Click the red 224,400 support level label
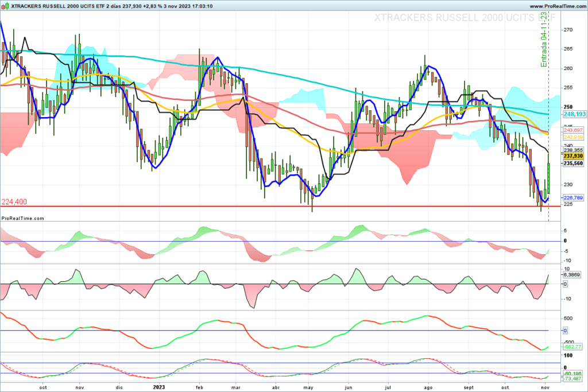 point(14,202)
